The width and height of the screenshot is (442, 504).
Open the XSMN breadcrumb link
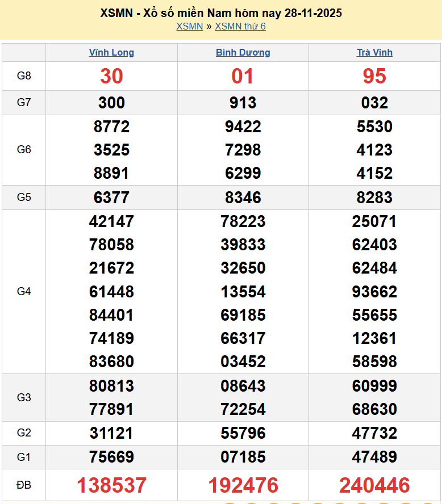[x=189, y=26]
